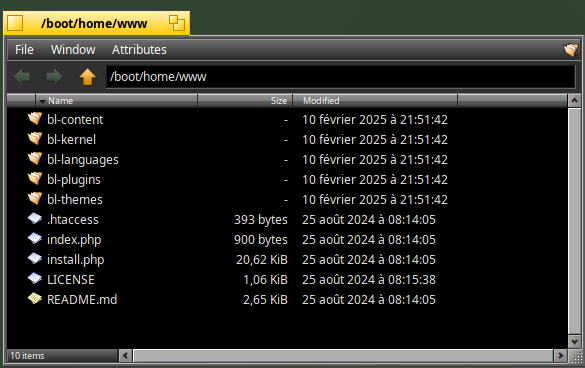
Task: Select the LICENSE file name
Action: point(71,280)
